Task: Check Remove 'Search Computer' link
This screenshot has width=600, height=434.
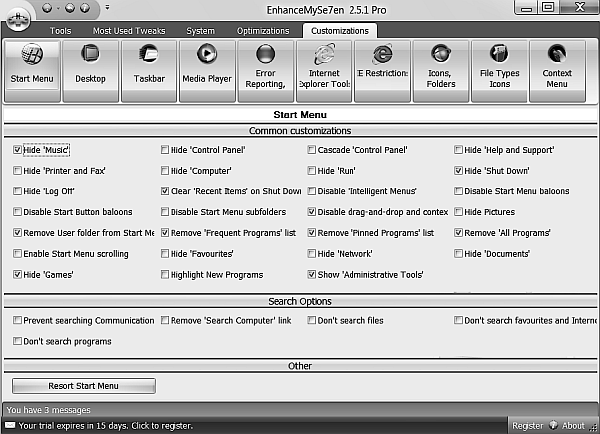Action: pyautogui.click(x=165, y=320)
